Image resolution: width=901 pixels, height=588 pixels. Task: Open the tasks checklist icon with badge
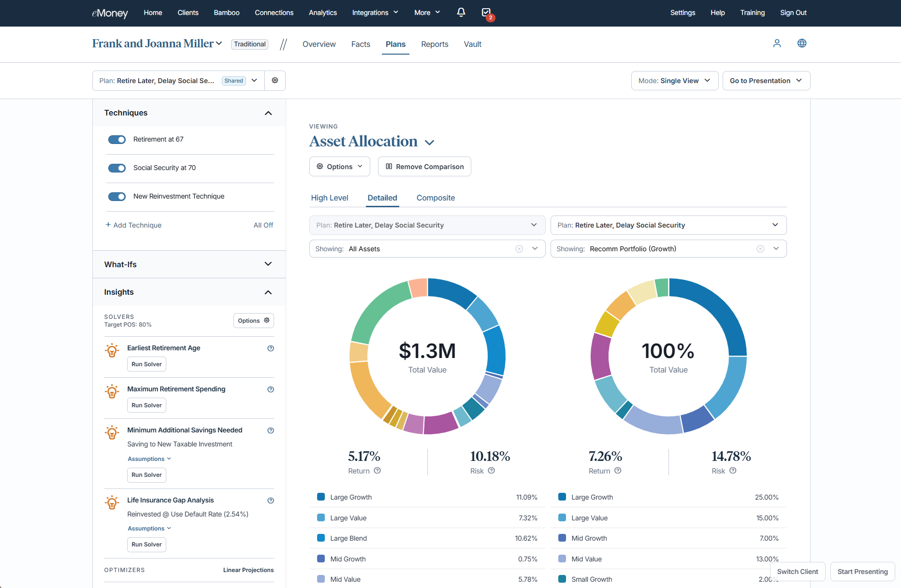486,13
